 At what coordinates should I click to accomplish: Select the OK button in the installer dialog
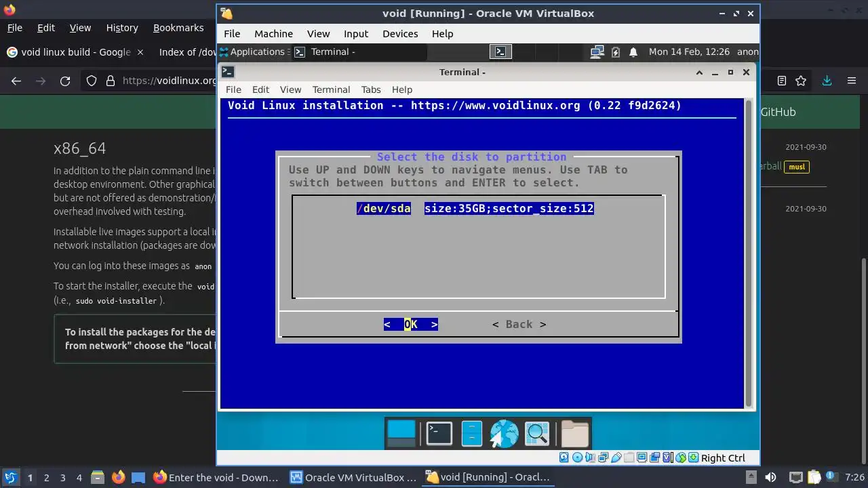411,325
